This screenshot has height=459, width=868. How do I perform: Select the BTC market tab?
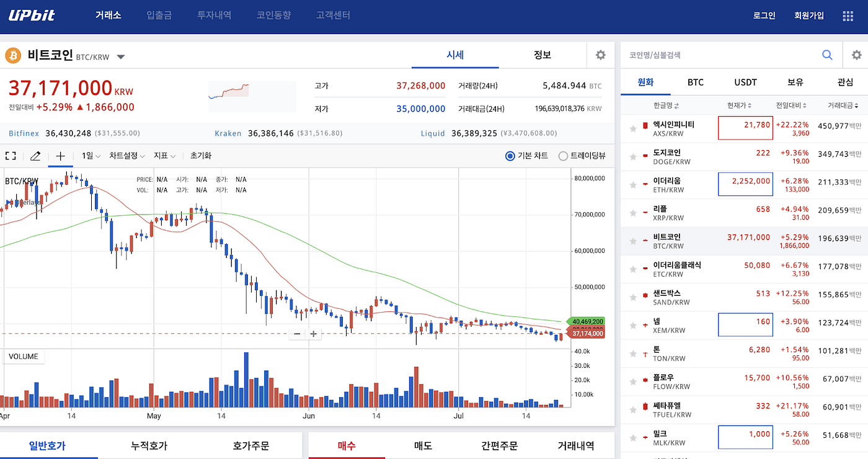tap(696, 82)
